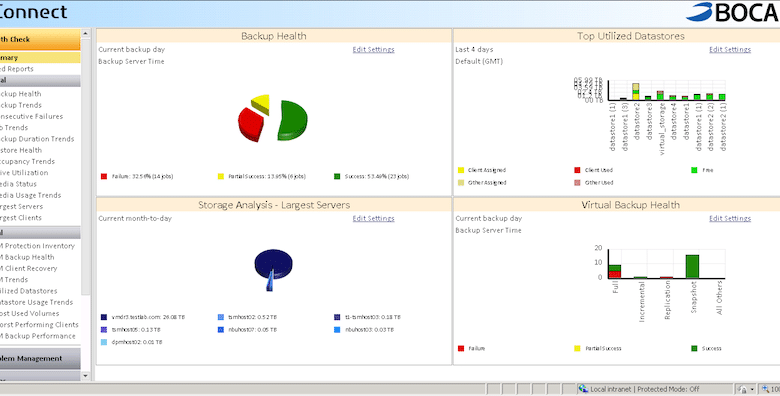Click the nbuhost07: 0.05 TB legend entry
Screen dimensions: 780x396
click(x=247, y=329)
